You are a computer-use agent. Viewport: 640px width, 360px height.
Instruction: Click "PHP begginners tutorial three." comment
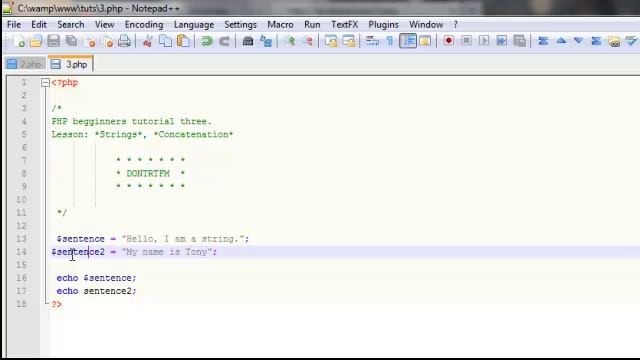(131, 122)
